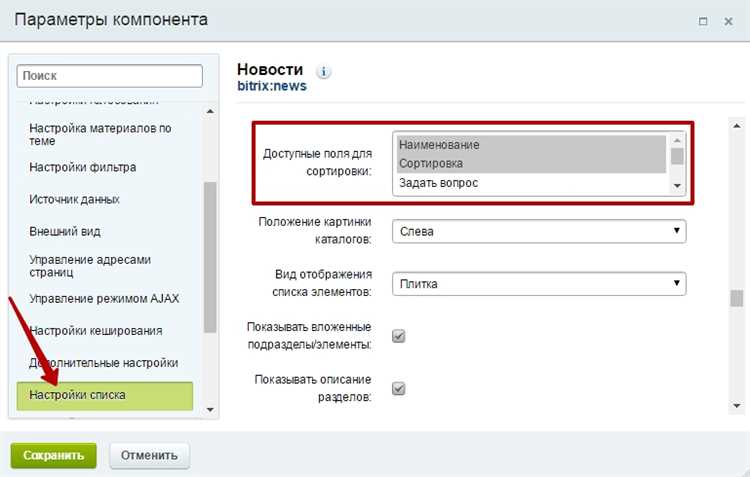
Task: Click down arrow of right settings scrollbar
Action: (x=737, y=406)
